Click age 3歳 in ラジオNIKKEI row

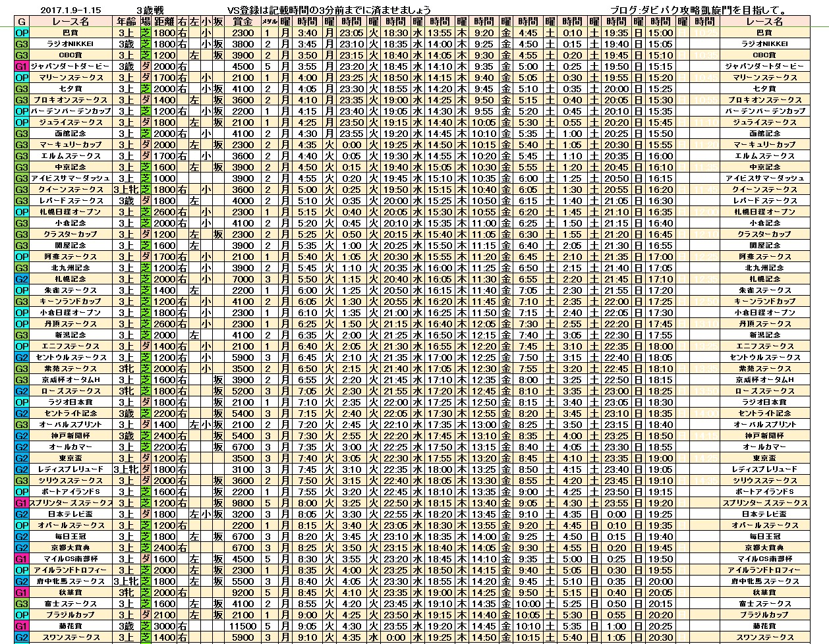click(x=127, y=44)
